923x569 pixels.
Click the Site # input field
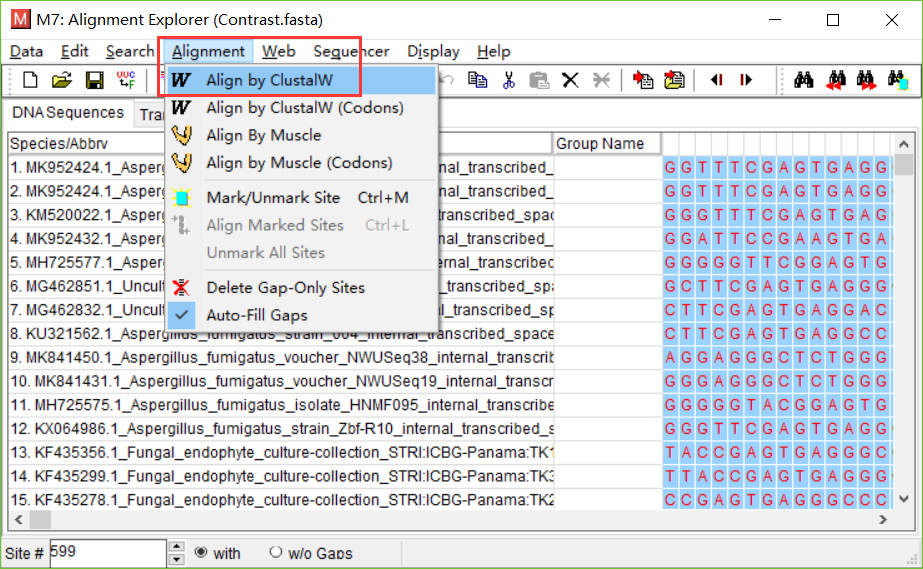[108, 553]
